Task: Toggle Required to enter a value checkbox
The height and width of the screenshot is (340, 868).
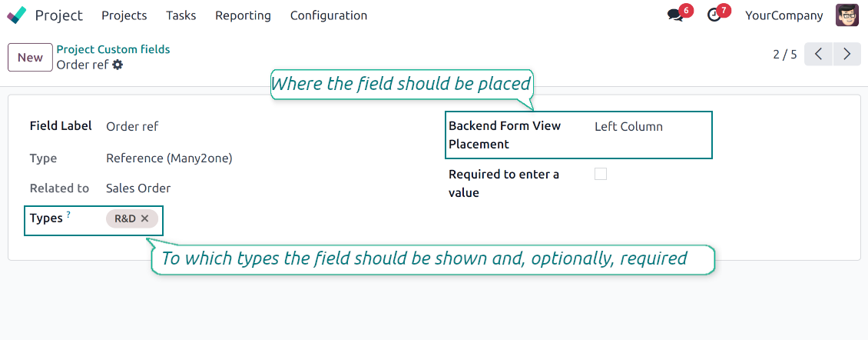Action: point(601,175)
